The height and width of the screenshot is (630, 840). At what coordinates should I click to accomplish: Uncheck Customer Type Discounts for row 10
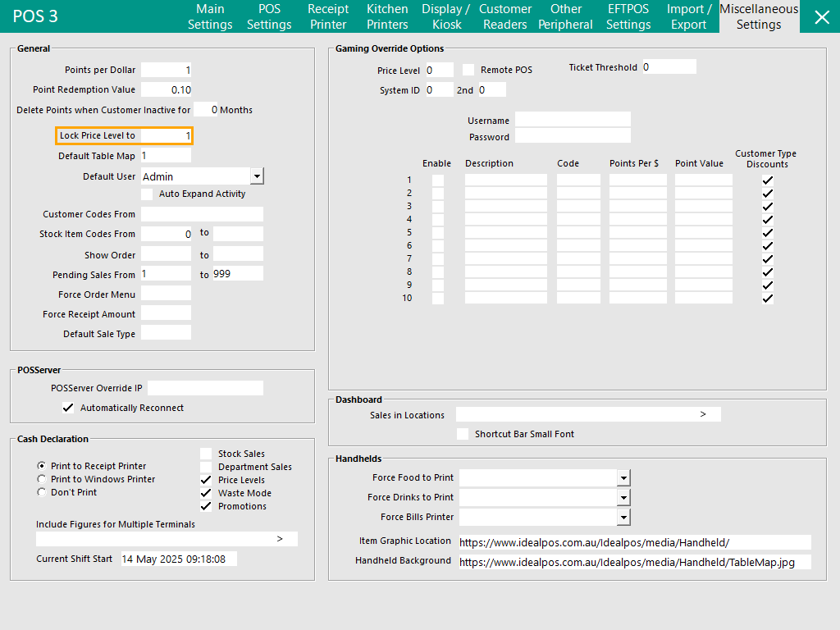click(768, 299)
